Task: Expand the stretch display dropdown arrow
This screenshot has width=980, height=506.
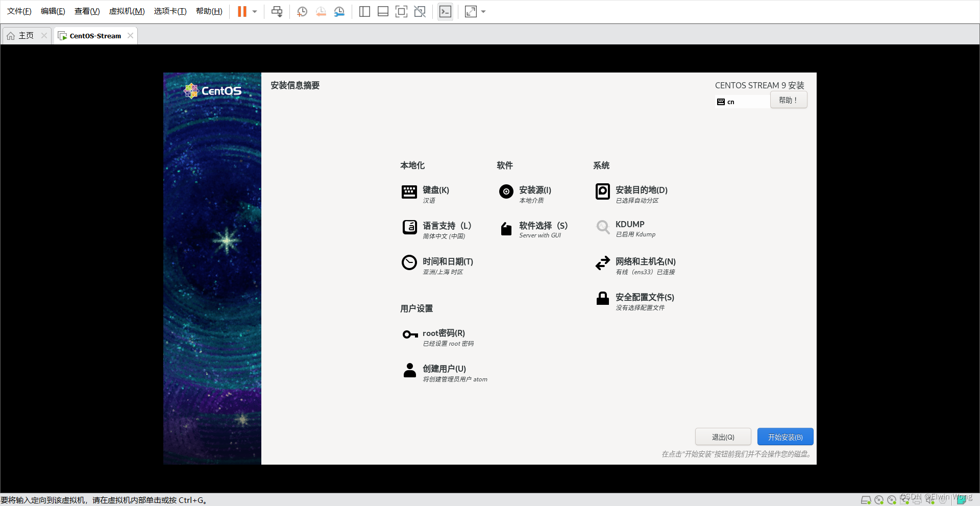Action: point(483,11)
